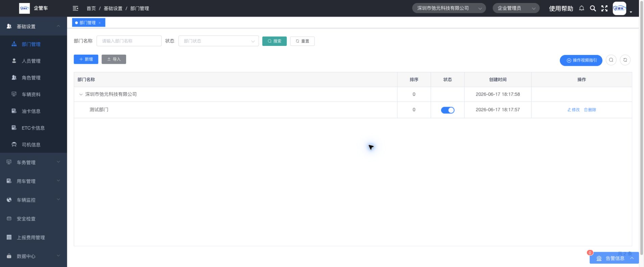The image size is (644, 267).
Task: Open company selector 深圳市弛元科技有限公司 dropdown
Action: (x=449, y=8)
